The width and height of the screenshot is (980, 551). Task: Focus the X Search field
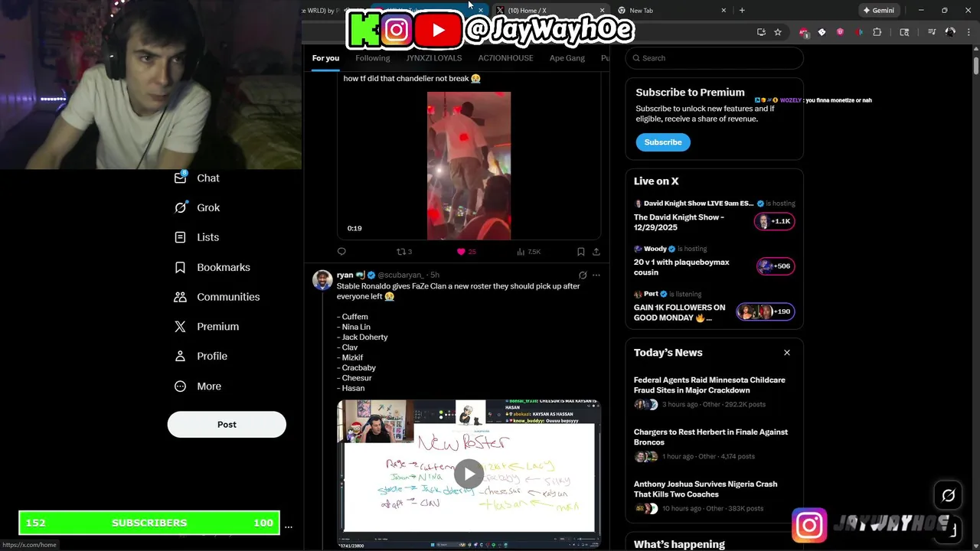714,58
